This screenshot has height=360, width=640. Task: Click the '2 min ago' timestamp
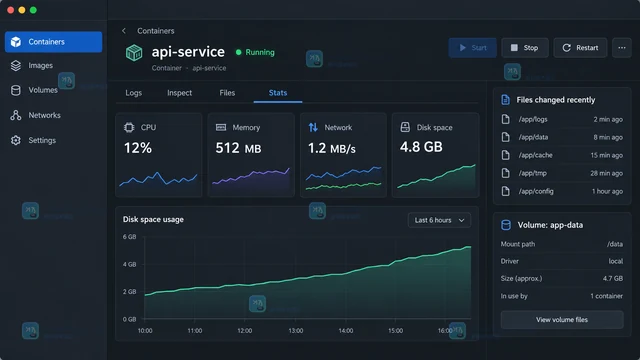[608, 119]
